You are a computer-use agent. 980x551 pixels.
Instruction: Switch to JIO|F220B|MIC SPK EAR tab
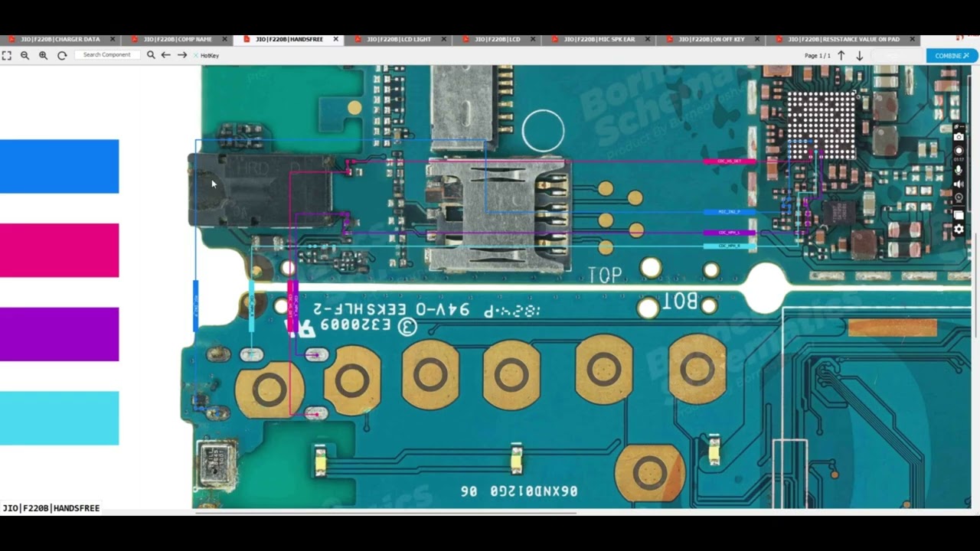click(599, 39)
